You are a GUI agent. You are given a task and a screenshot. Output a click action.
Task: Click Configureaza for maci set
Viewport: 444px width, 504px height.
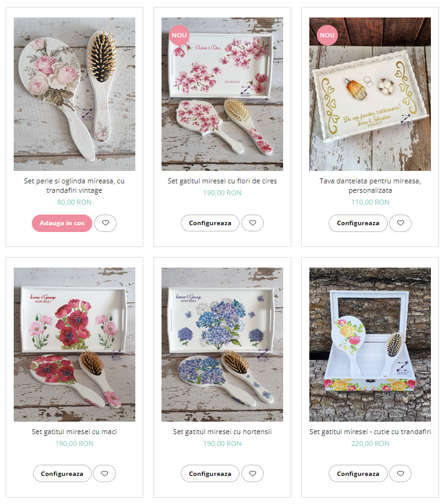coord(62,473)
